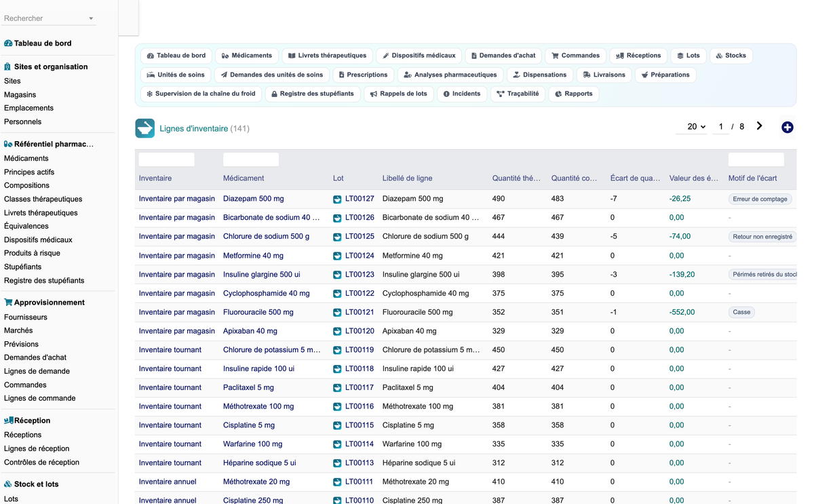Image resolution: width=814 pixels, height=504 pixels.
Task: Open lot icon beside LT00118
Action: tap(337, 369)
